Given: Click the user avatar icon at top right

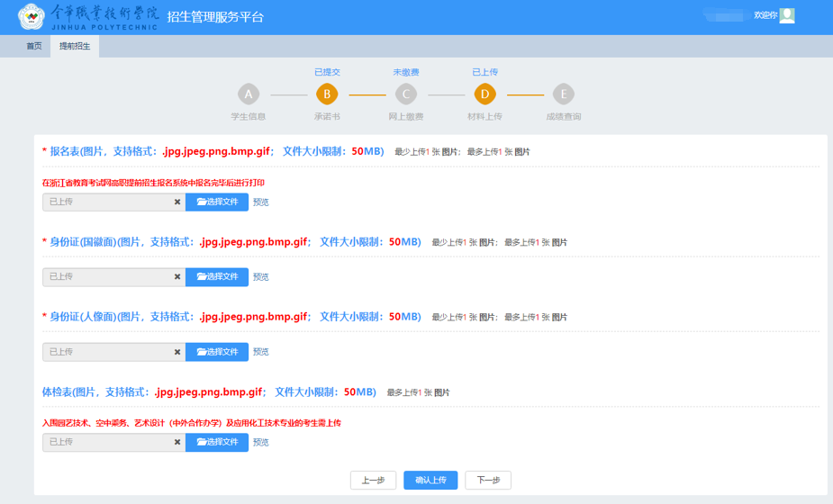Looking at the screenshot, I should pyautogui.click(x=787, y=15).
